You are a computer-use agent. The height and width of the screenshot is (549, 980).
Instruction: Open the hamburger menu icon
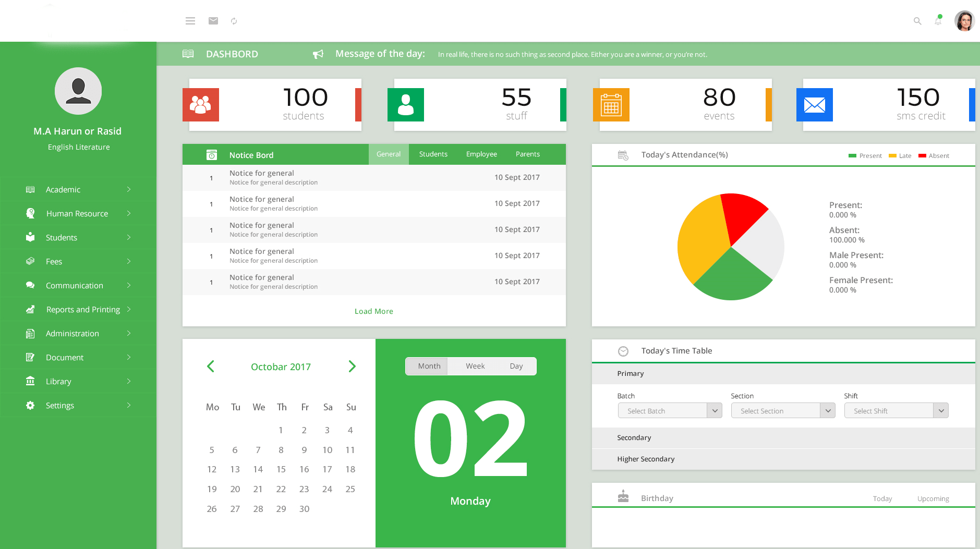click(x=190, y=21)
